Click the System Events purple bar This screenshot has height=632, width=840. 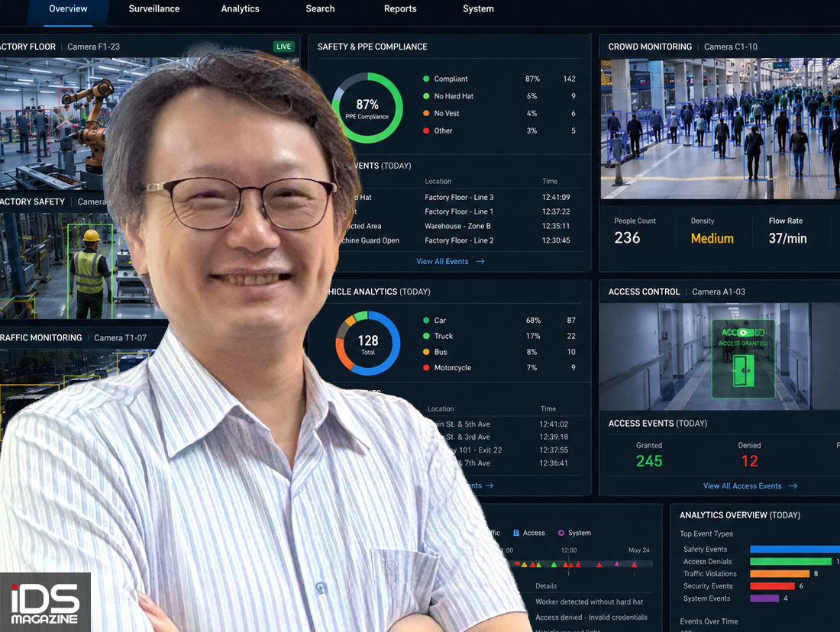tap(764, 598)
